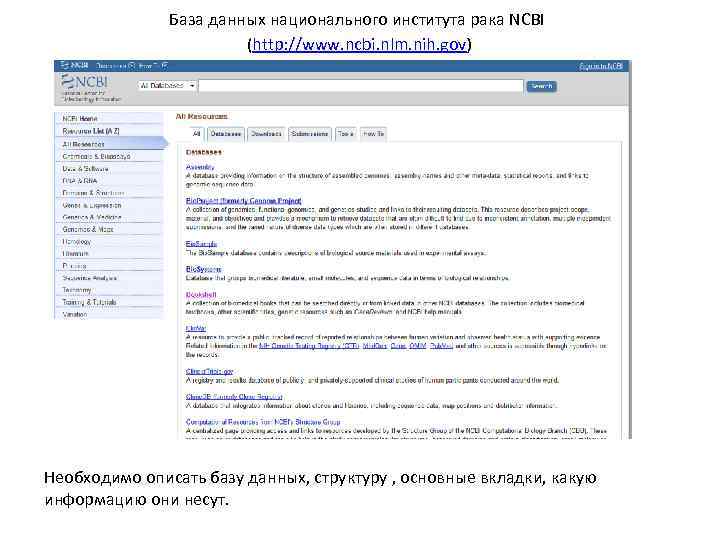Click Sign in to NCBI link

(601, 67)
